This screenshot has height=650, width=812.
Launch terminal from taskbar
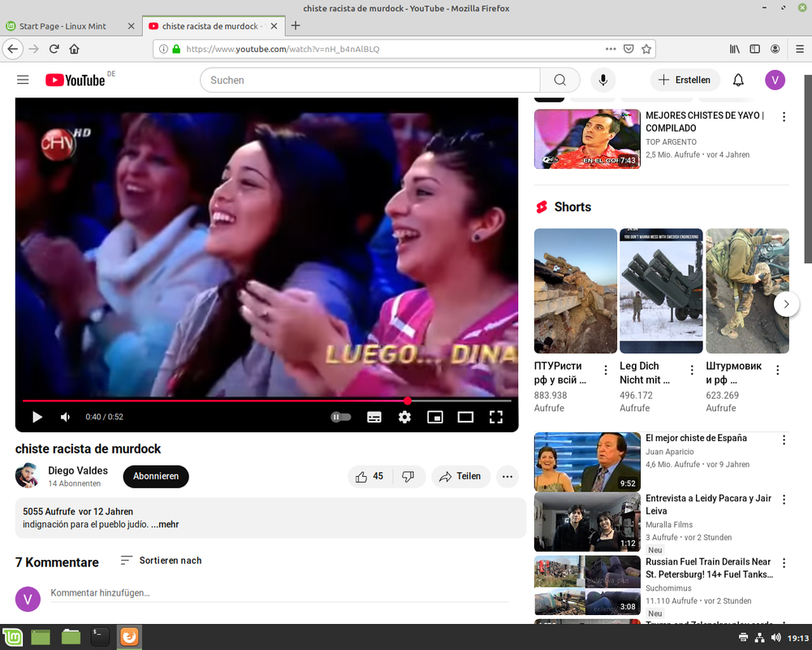tap(99, 637)
